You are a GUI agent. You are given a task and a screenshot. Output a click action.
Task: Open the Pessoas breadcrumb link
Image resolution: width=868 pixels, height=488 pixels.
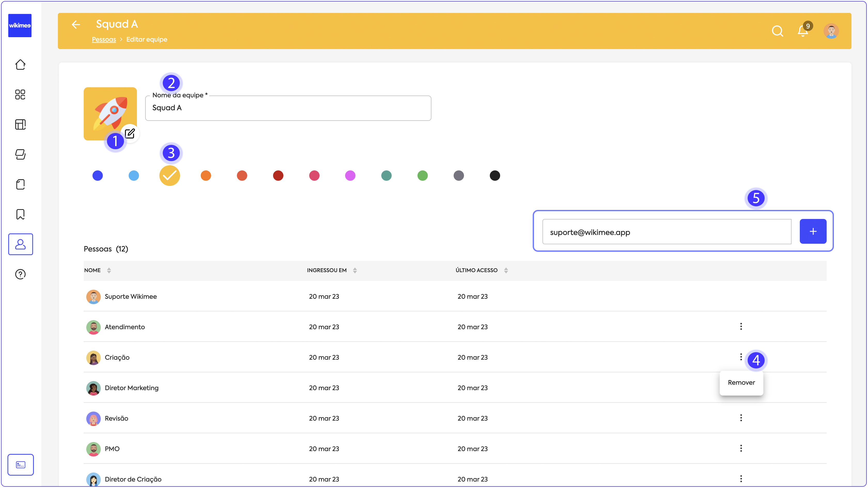tap(104, 40)
